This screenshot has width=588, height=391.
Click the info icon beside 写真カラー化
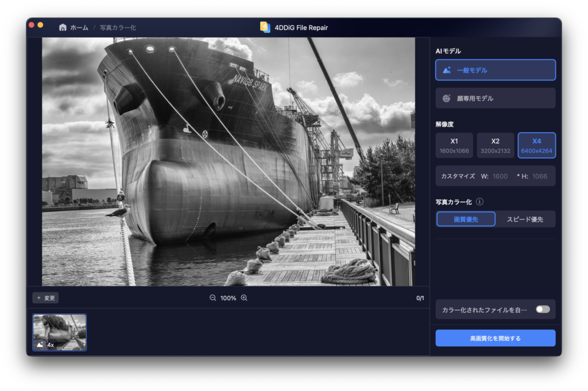(479, 202)
